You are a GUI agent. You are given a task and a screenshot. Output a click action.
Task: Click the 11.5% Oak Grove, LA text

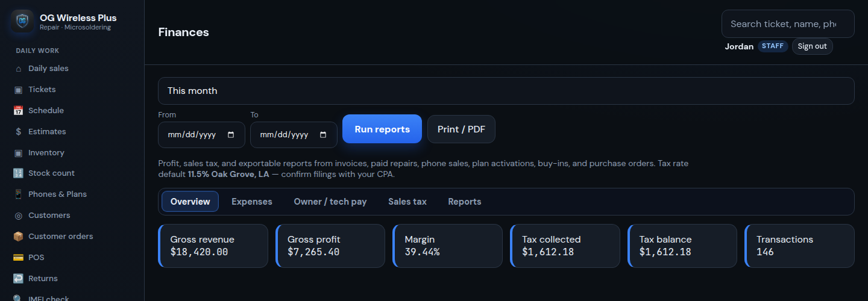tap(228, 175)
